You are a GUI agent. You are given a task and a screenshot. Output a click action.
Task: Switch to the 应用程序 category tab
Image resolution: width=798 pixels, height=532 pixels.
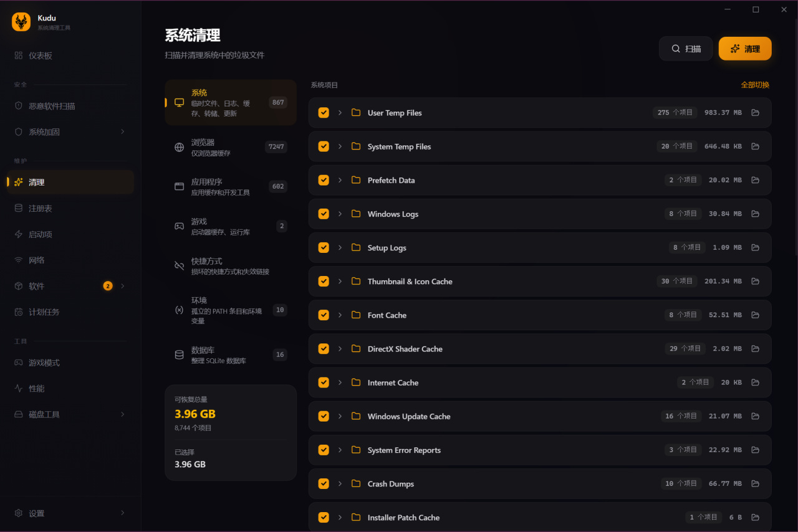231,186
